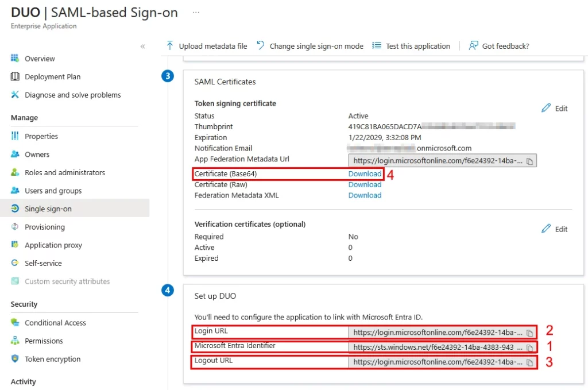Viewport: 588px width, 390px height.
Task: Click the Edit label for Verification certificates
Action: tap(561, 229)
